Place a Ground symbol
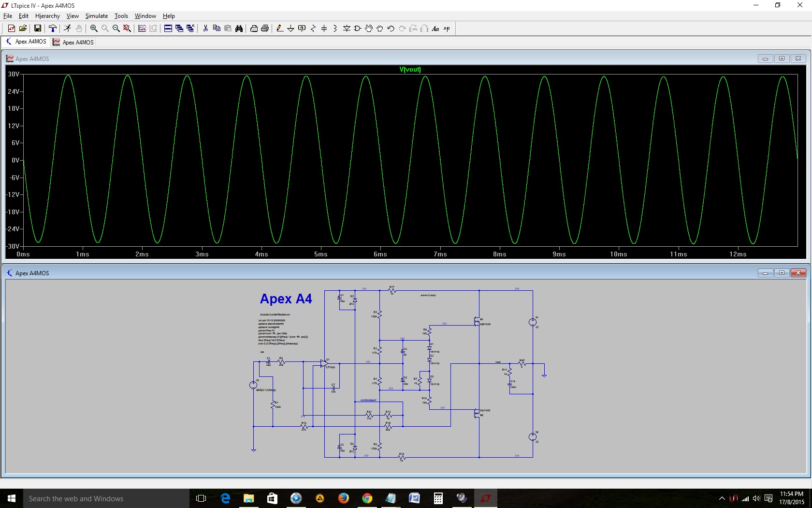The height and width of the screenshot is (508, 812). click(290, 29)
